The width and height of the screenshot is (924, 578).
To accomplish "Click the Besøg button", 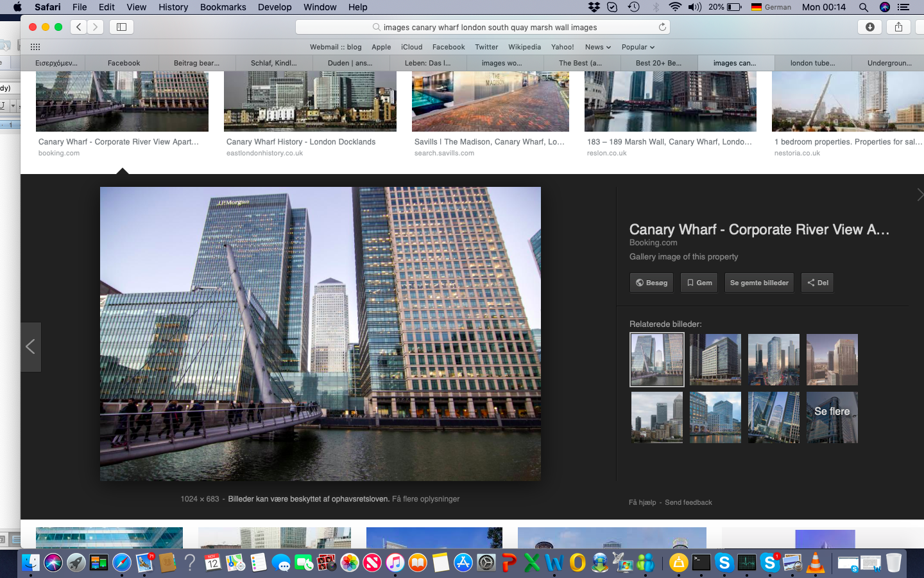I will [651, 283].
